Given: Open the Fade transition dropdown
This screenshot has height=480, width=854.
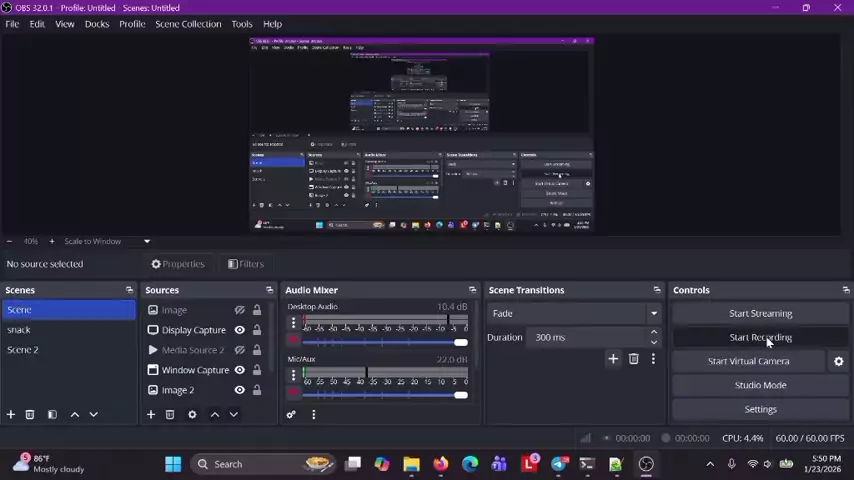Looking at the screenshot, I should (573, 313).
